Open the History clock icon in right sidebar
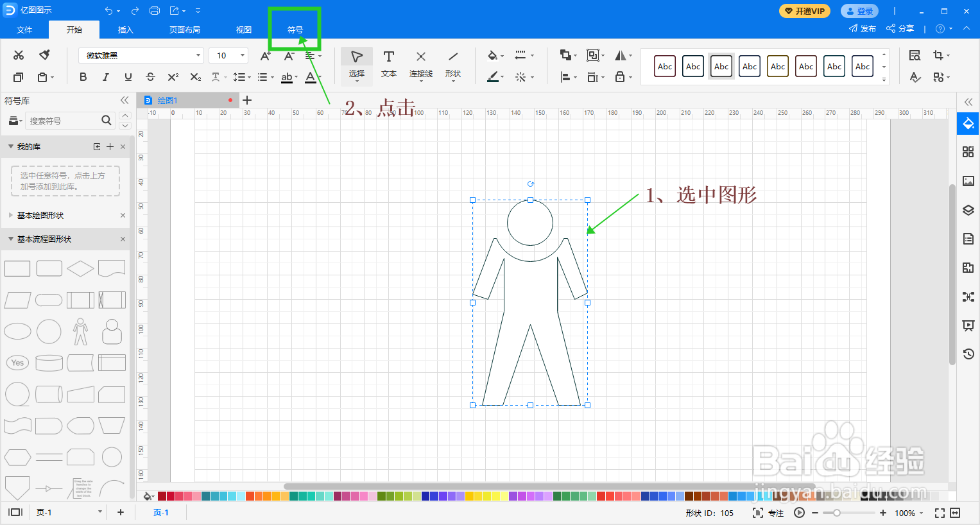980x525 pixels. click(968, 354)
